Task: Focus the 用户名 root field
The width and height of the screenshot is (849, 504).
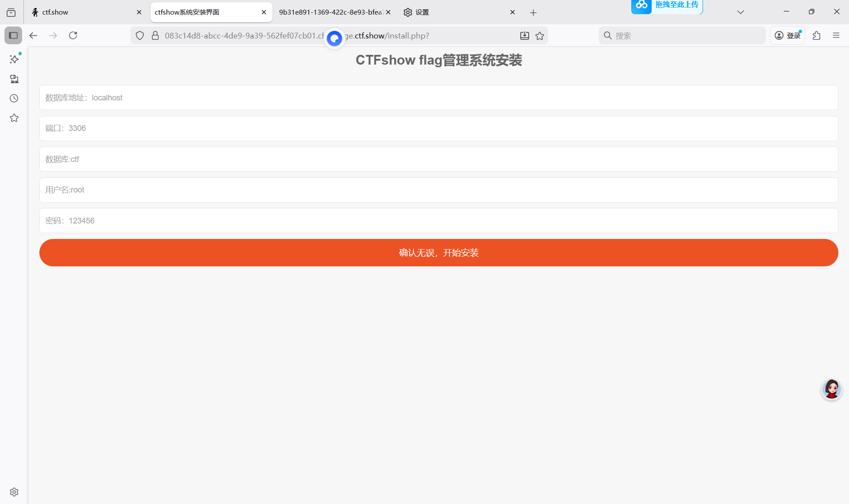Action: [x=438, y=190]
